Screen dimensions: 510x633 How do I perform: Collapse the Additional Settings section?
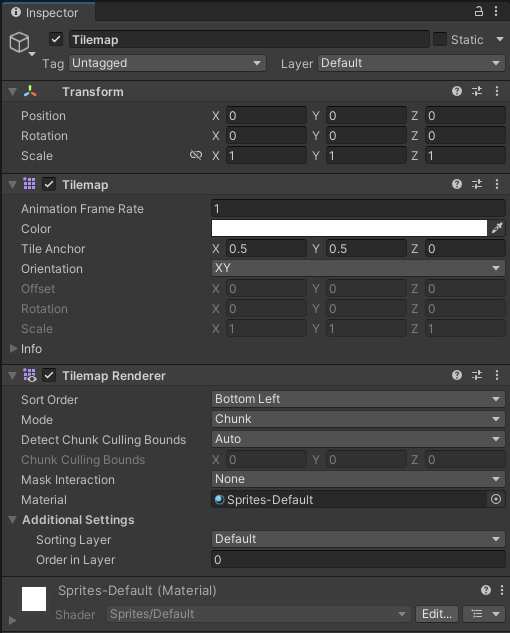tap(13, 520)
